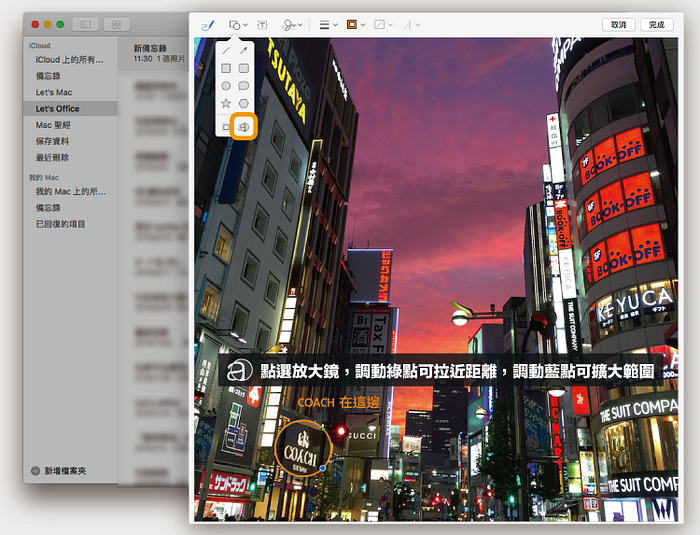
Task: Choose the arrow shape
Action: point(243,50)
